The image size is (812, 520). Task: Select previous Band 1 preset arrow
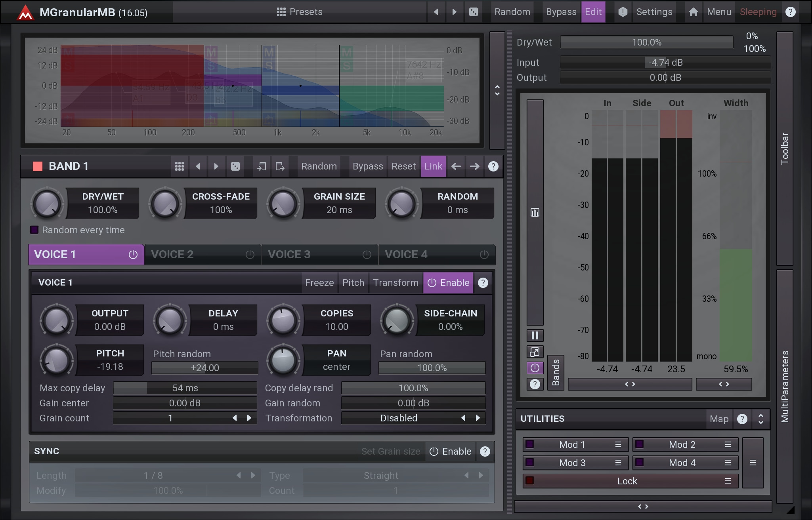click(198, 166)
